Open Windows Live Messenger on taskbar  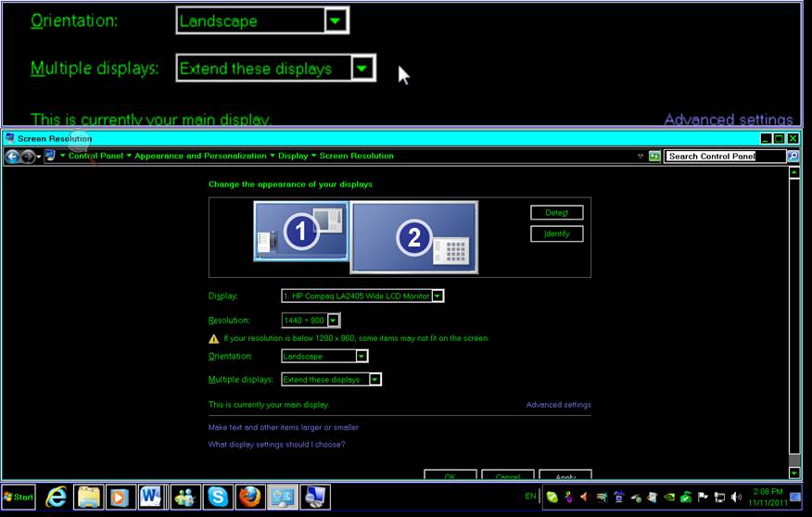click(x=184, y=498)
